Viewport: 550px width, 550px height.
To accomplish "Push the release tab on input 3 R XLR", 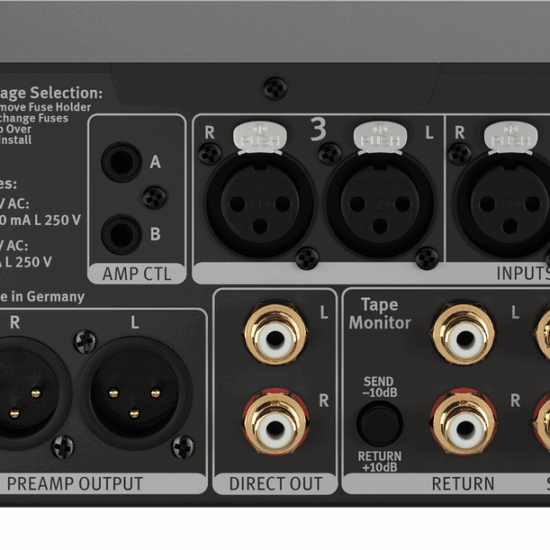I will pos(260,137).
